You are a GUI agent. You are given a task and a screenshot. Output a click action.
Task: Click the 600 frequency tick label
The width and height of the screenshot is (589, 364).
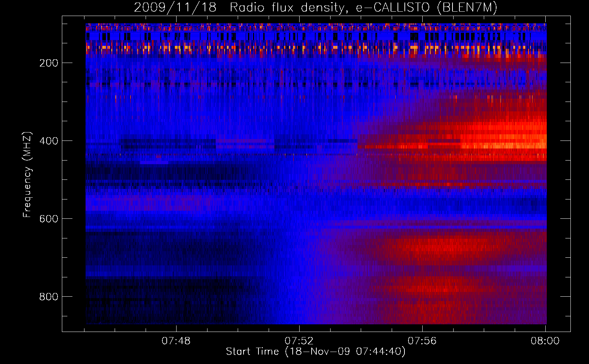49,219
